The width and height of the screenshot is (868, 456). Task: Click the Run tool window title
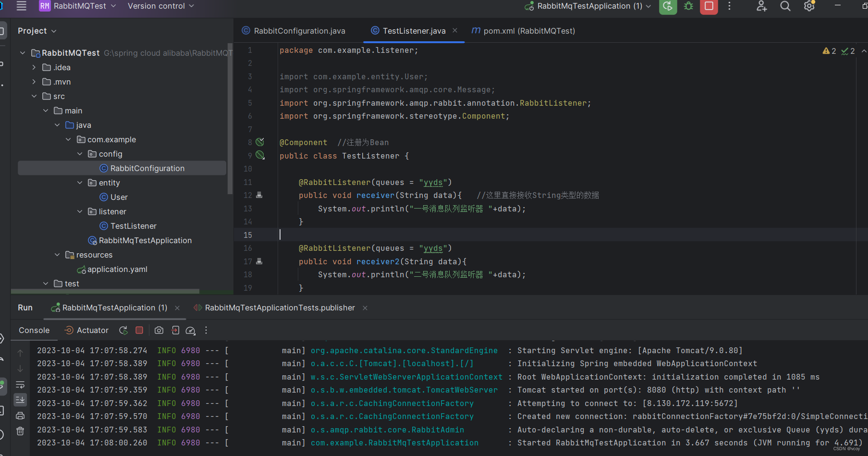click(x=25, y=308)
